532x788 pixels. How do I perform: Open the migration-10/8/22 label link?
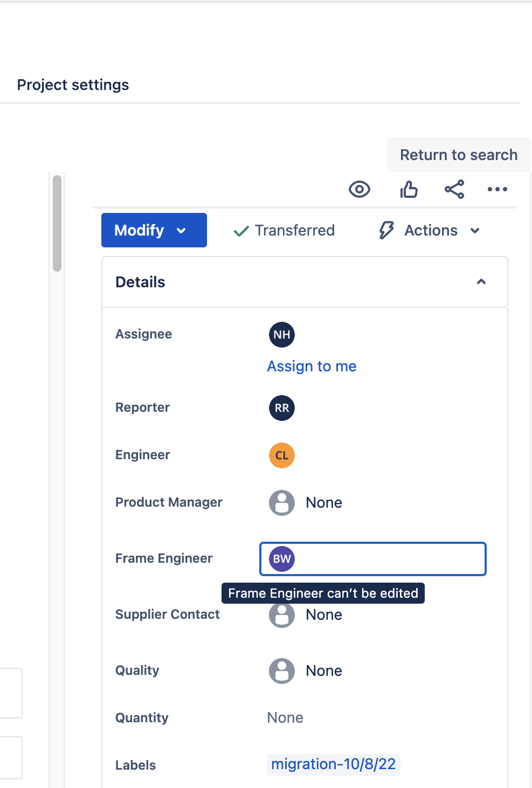[333, 764]
